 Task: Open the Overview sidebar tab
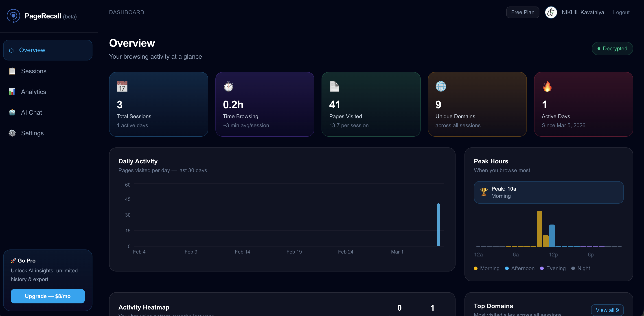click(48, 50)
